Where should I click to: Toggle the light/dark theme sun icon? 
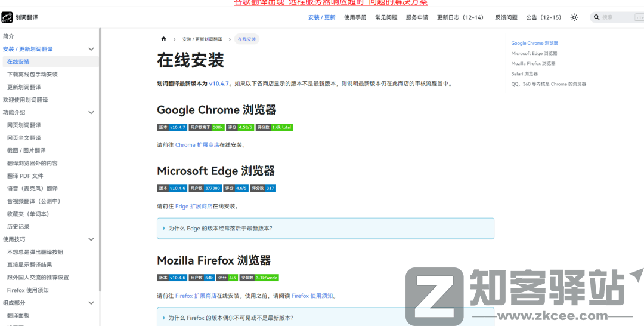pos(574,17)
